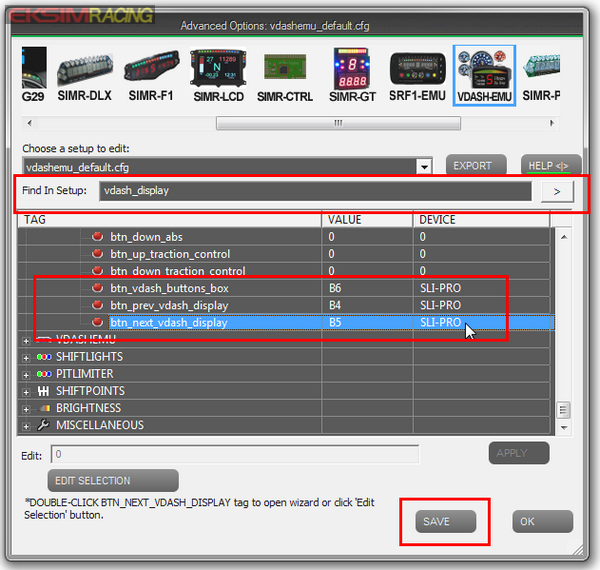Click the red icon beside btn_vdash_buttons_box
The image size is (600, 570).
(98, 288)
